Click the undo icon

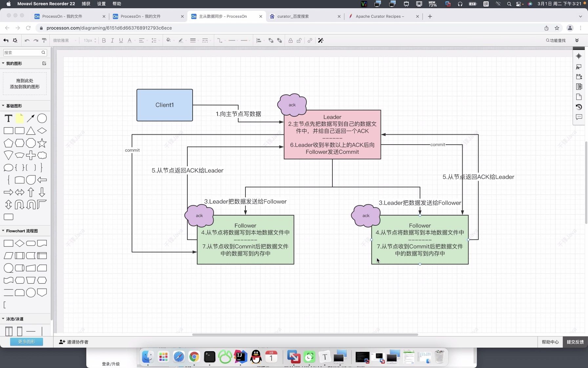[x=27, y=40]
